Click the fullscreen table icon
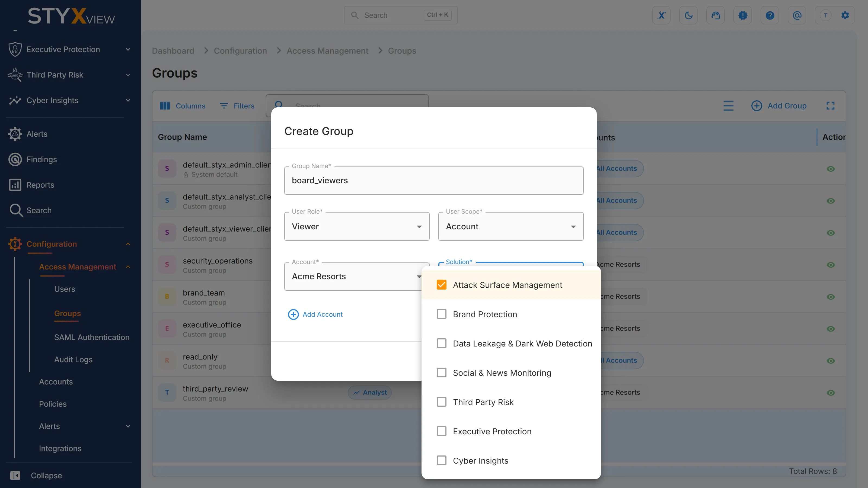The image size is (868, 488). pos(830,106)
